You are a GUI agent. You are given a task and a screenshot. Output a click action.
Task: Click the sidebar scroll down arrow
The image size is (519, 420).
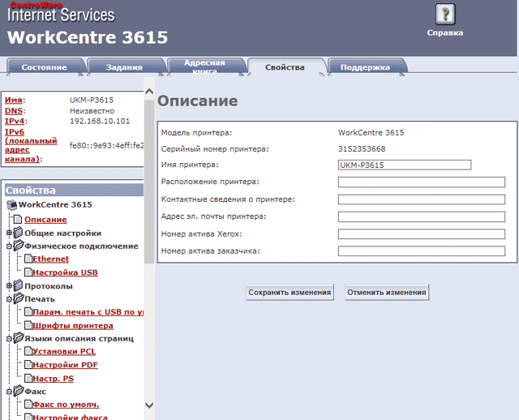[149, 405]
